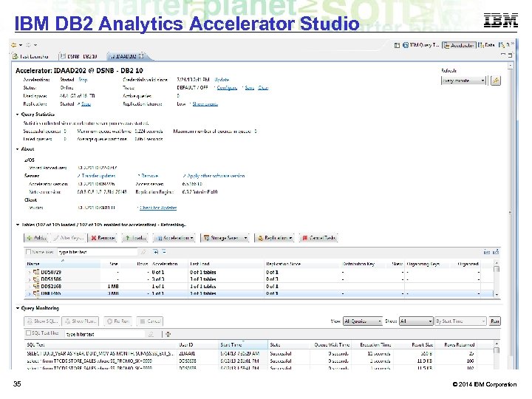Open the Accelerator perspective button
Image resolution: width=532 pixels, height=399 pixels.
click(x=459, y=45)
